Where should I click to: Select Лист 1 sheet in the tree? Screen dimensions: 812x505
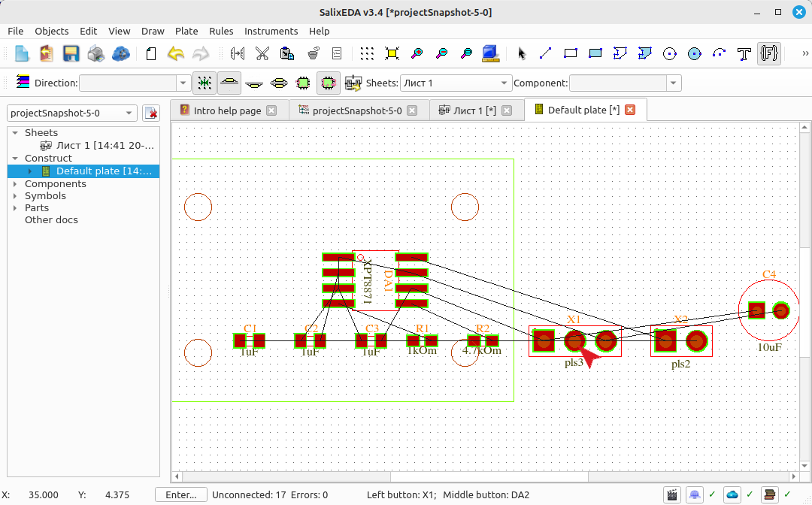pyautogui.click(x=97, y=146)
